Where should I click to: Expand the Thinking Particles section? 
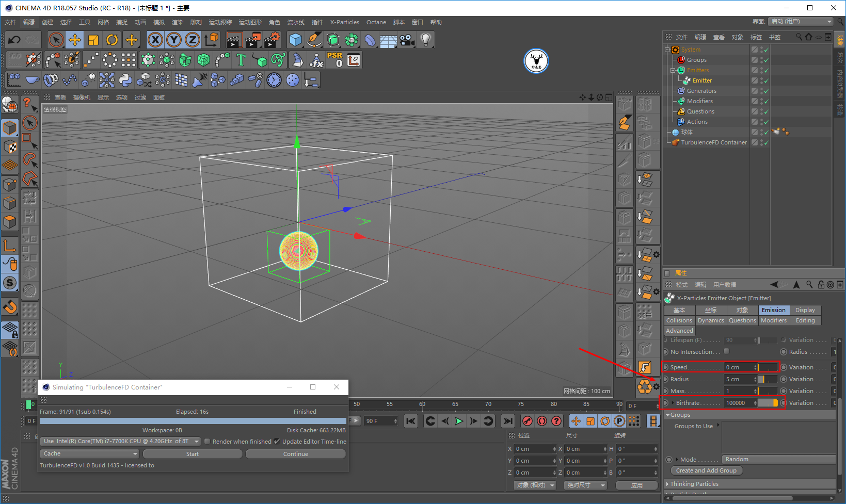pos(667,484)
